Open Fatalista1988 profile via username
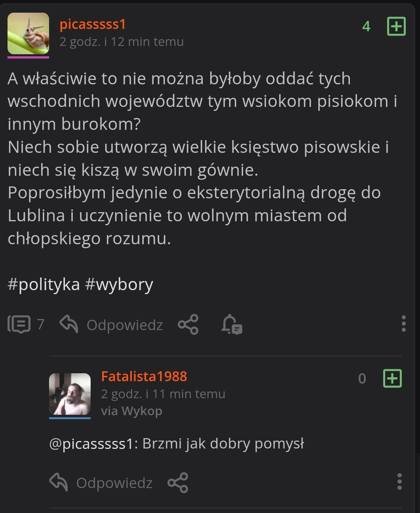Screen dimensions: 420x513 [144, 376]
